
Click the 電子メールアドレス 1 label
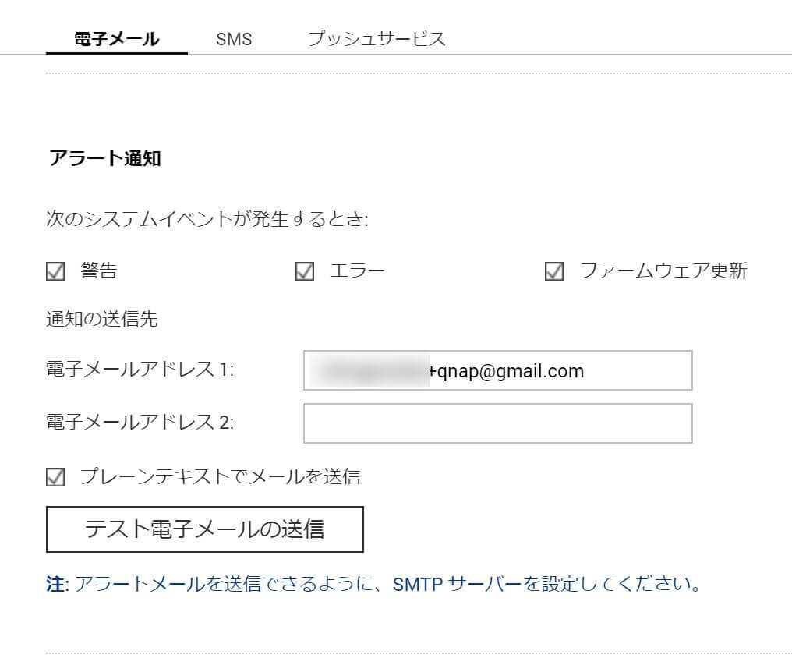pos(140,369)
